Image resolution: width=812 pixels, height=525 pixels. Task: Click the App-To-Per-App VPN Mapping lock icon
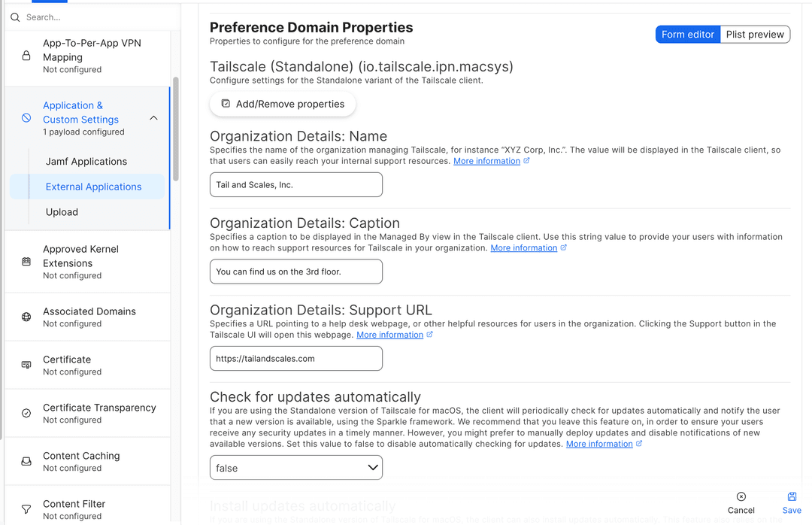pos(26,56)
